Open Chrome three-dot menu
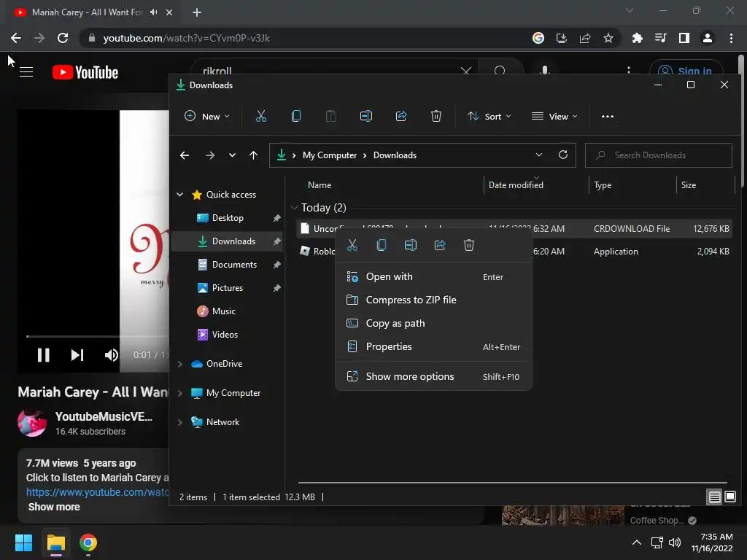Viewport: 747px width, 560px height. tap(731, 38)
